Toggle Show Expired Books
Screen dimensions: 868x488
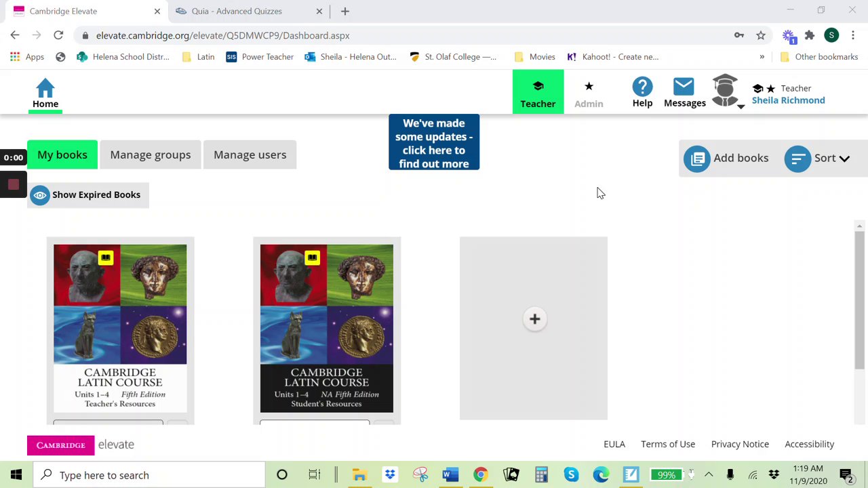tap(87, 195)
